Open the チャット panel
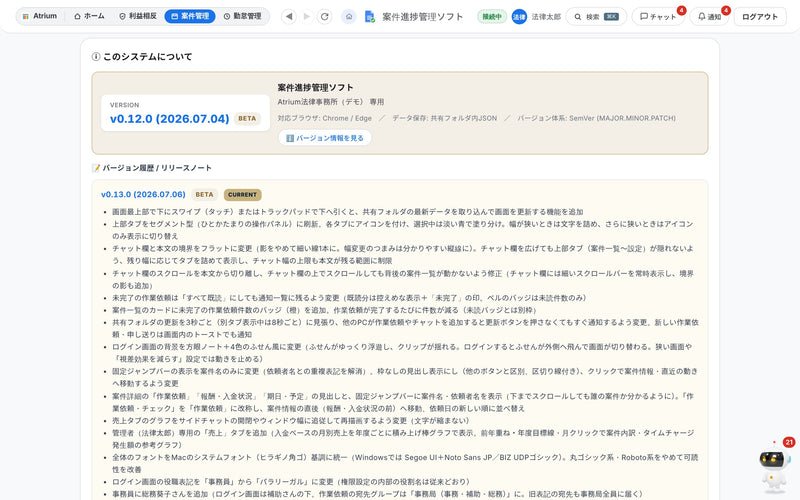 658,17
